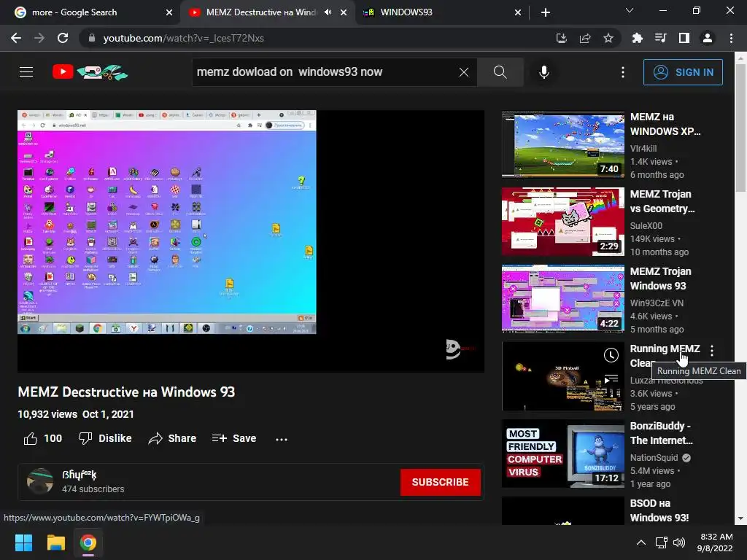Image resolution: width=747 pixels, height=560 pixels.
Task: Close the 'more - Google Search' tab
Action: pyautogui.click(x=169, y=13)
